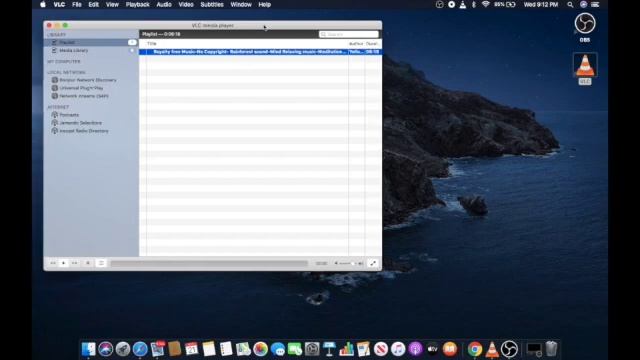Click the playlist search field
640x360 pixels.
pyautogui.click(x=349, y=34)
